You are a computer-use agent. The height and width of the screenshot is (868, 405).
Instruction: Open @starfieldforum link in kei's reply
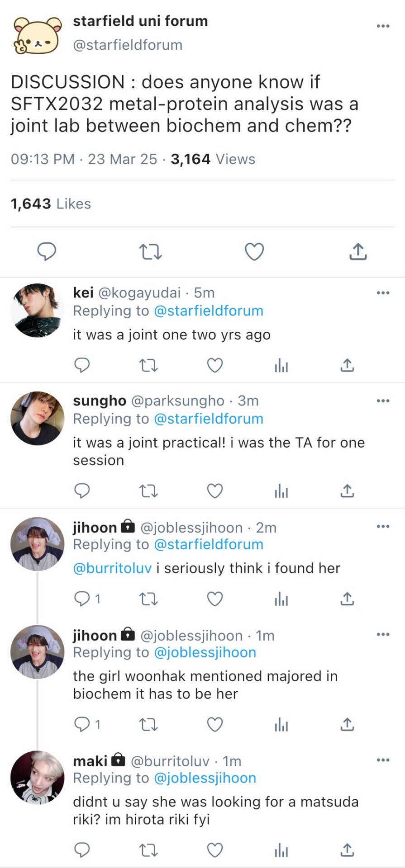point(209,311)
